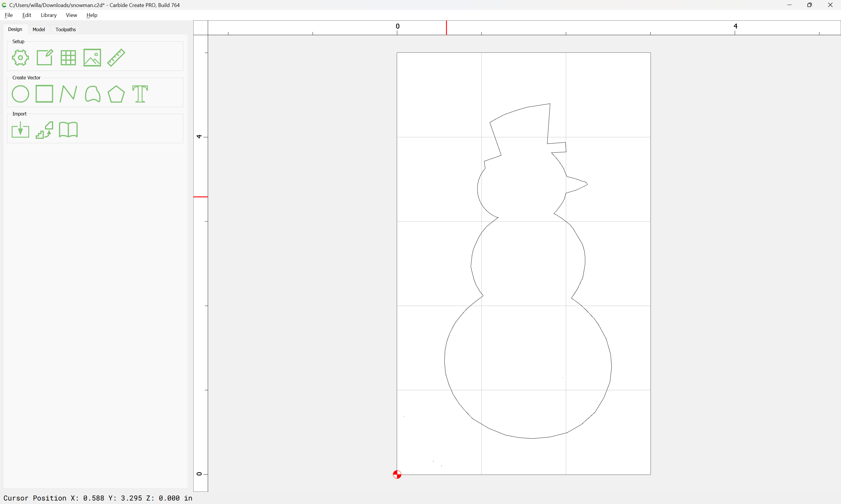Switch to the Toolpaths tab
This screenshot has height=504, width=841.
coord(66,29)
